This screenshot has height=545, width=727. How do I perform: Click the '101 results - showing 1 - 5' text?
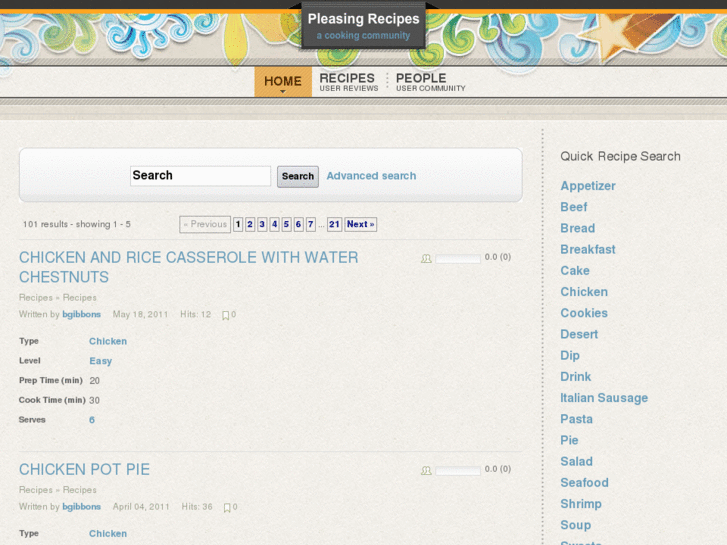(x=77, y=224)
